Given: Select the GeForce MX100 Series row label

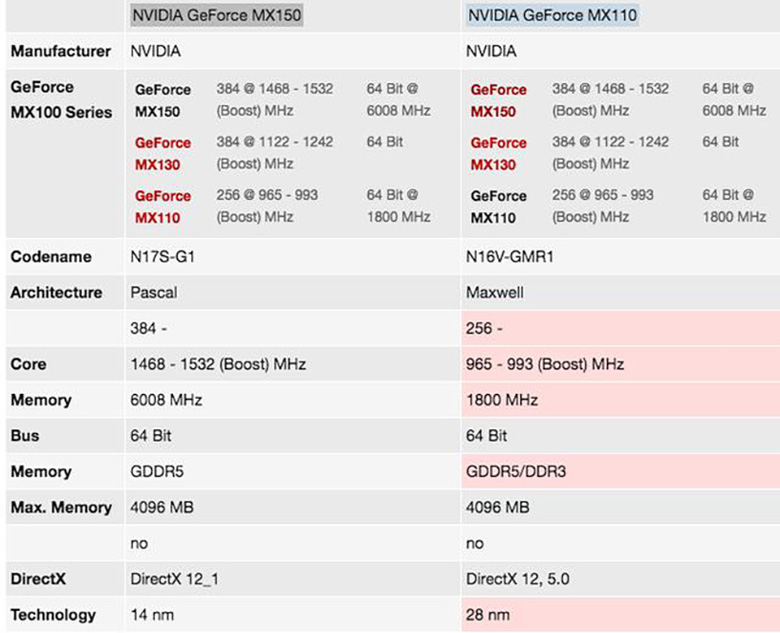Looking at the screenshot, I should point(61,99).
